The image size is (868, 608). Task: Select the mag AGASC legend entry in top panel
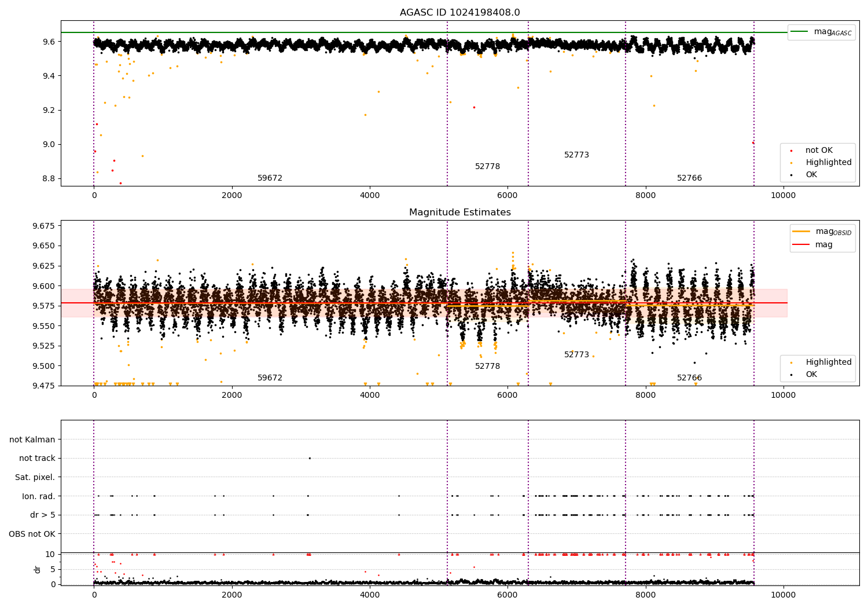(x=821, y=32)
